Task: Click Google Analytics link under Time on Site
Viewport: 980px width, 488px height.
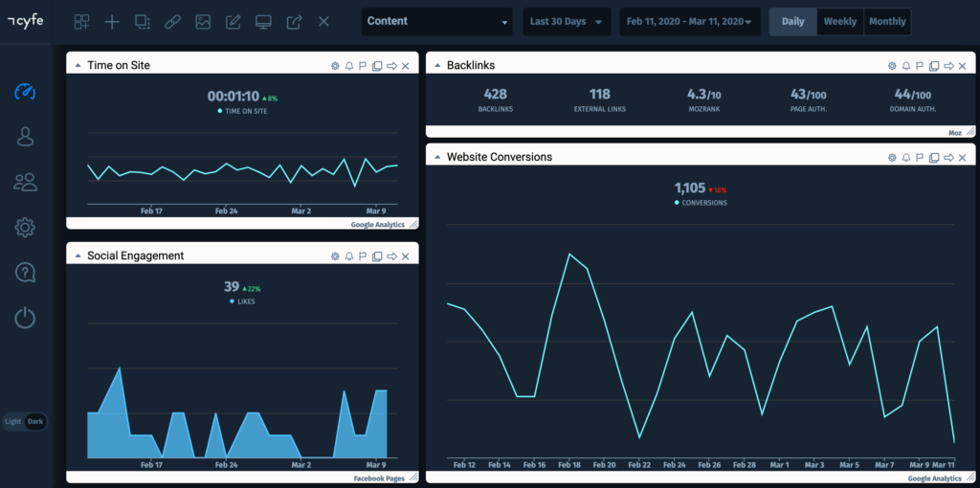Action: tap(377, 224)
